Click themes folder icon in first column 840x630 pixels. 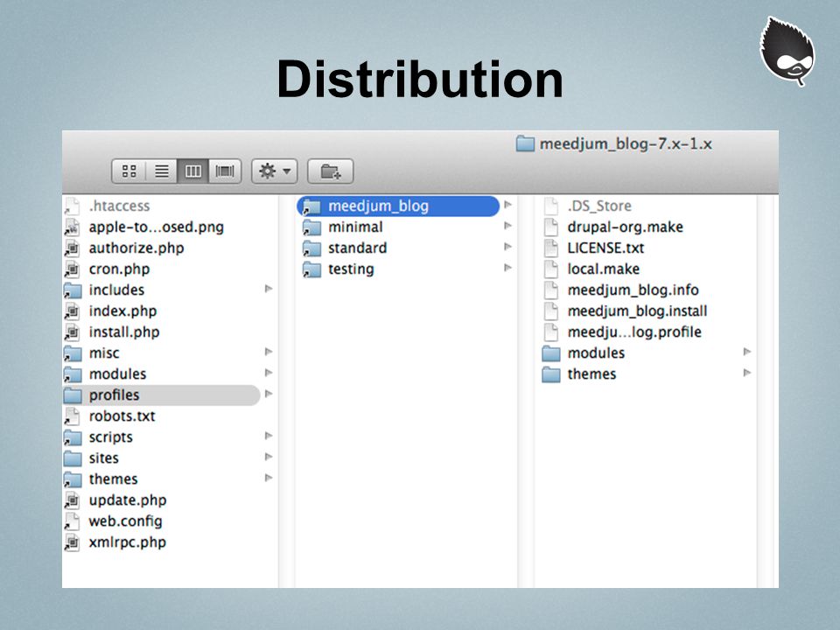(x=73, y=479)
